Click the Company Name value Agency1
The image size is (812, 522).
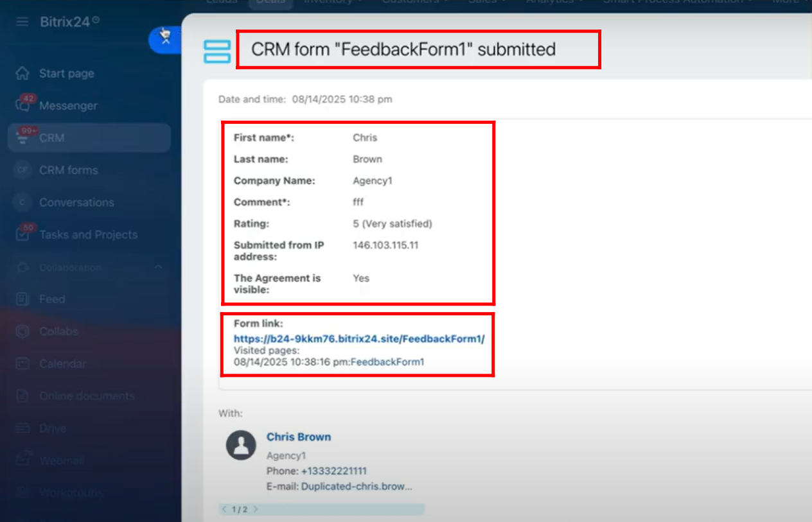click(x=373, y=181)
